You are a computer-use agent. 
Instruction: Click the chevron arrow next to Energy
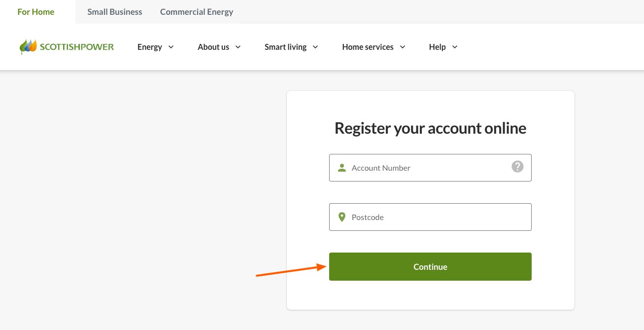[x=170, y=47]
